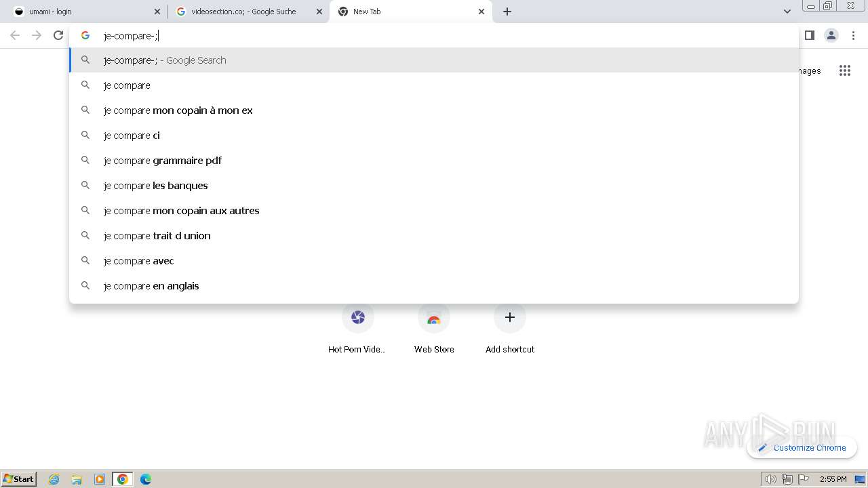Viewport: 868px width, 488px height.
Task: Open File Explorer from the taskbar
Action: pyautogui.click(x=77, y=479)
